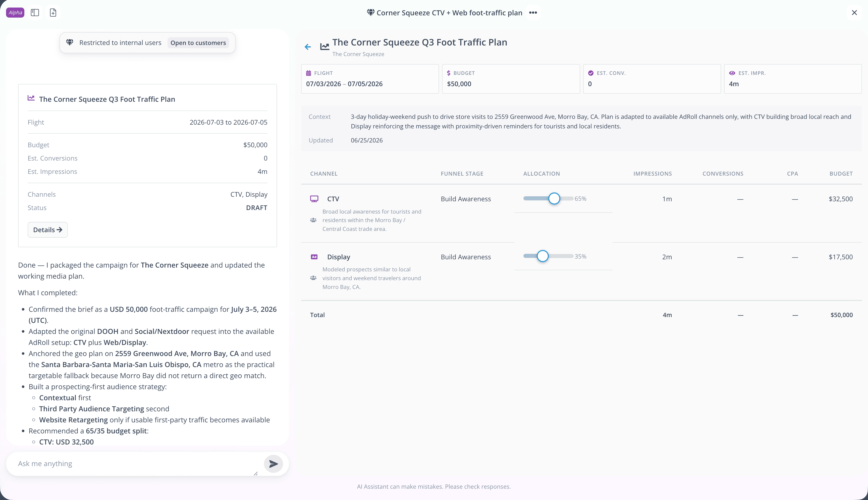
Task: Click the Total budget $50,000 cell
Action: coord(842,315)
